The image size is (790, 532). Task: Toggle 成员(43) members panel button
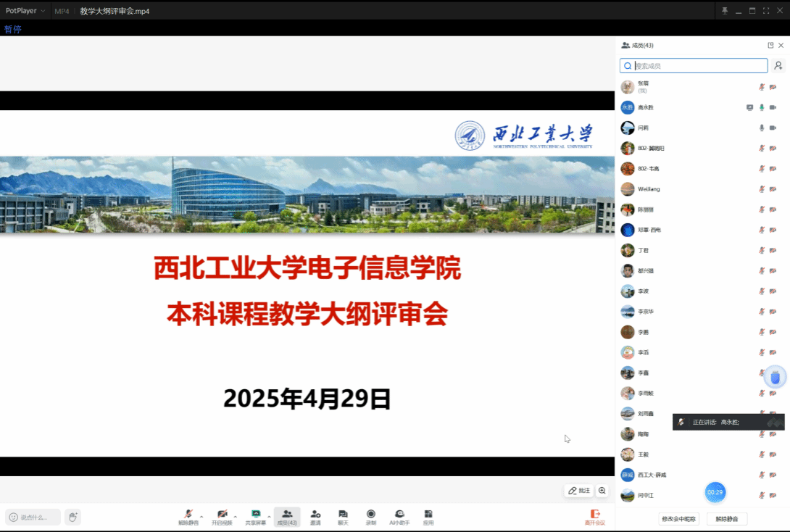287,516
